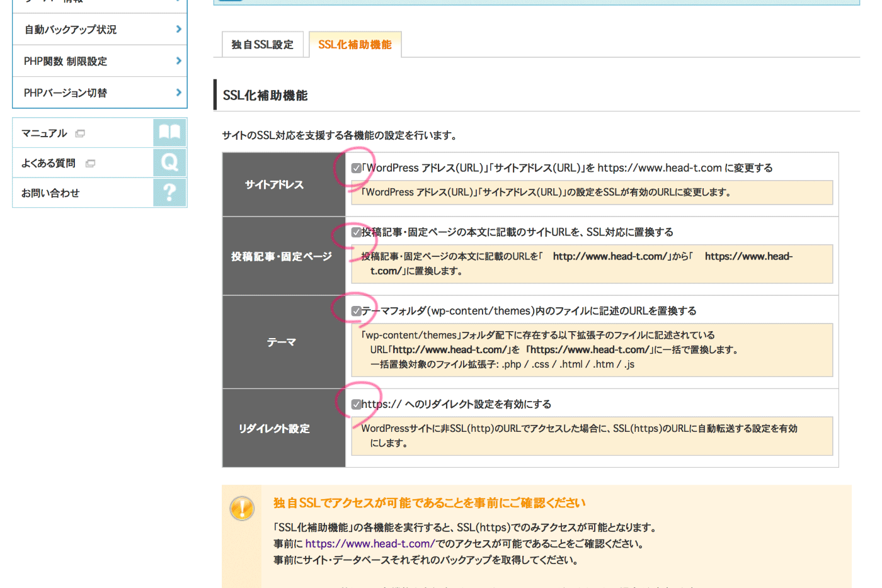This screenshot has width=882, height=588.
Task: Click 独自SSLでアクセスが可能であることを事前にご確認ください heading
Action: click(429, 503)
